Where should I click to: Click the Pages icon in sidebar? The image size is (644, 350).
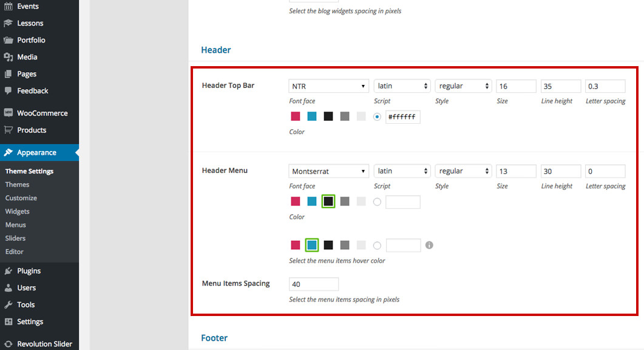[x=8, y=74]
